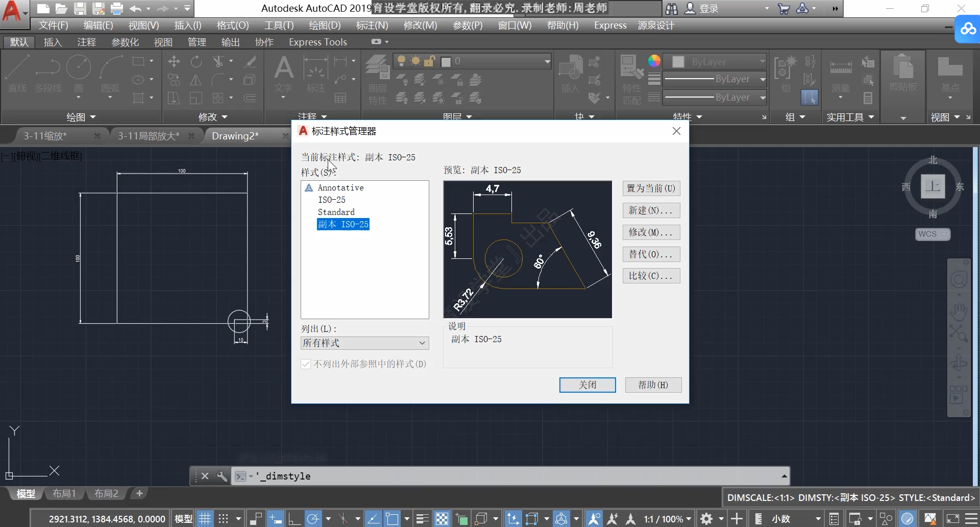Screen dimensions: 980x527
Task: Click the Group (组) icon
Action: pos(786,74)
